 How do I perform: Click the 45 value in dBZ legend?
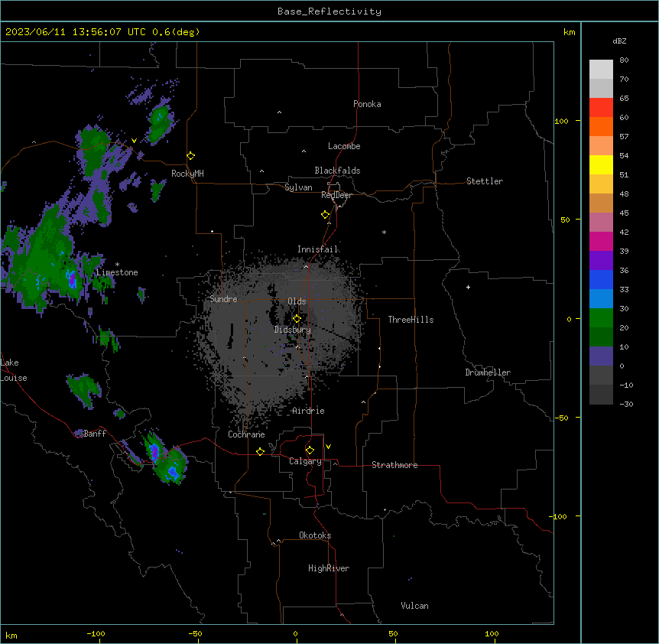coord(624,213)
